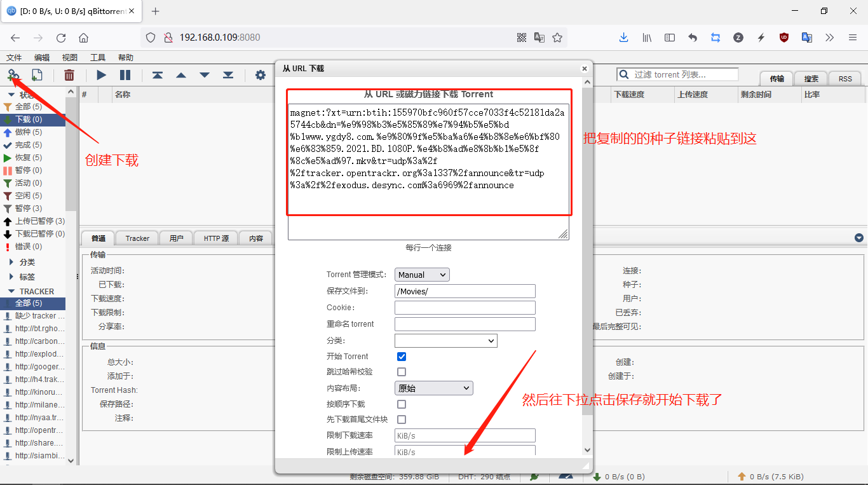Click the add torrent link toolbar icon
The height and width of the screenshot is (485, 868).
[13, 75]
